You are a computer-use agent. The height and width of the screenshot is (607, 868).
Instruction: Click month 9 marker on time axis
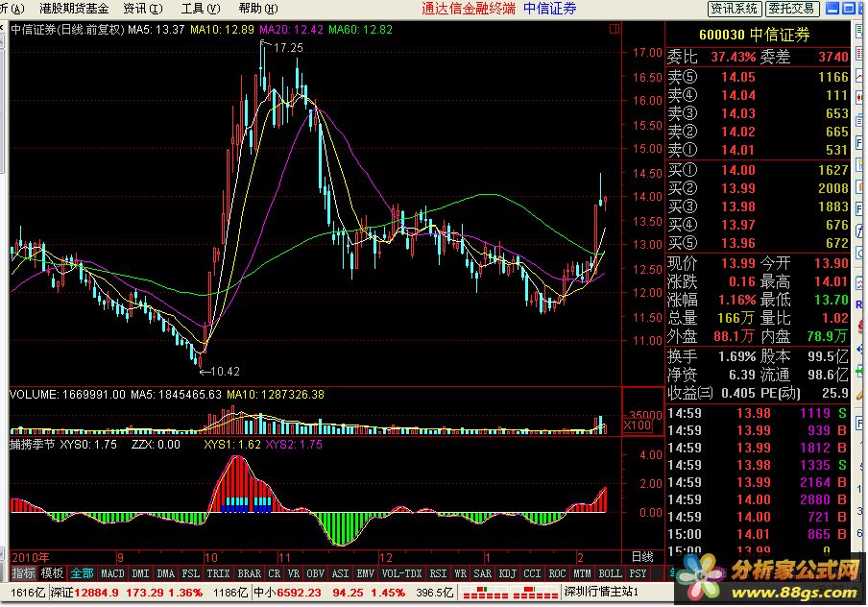(120, 558)
